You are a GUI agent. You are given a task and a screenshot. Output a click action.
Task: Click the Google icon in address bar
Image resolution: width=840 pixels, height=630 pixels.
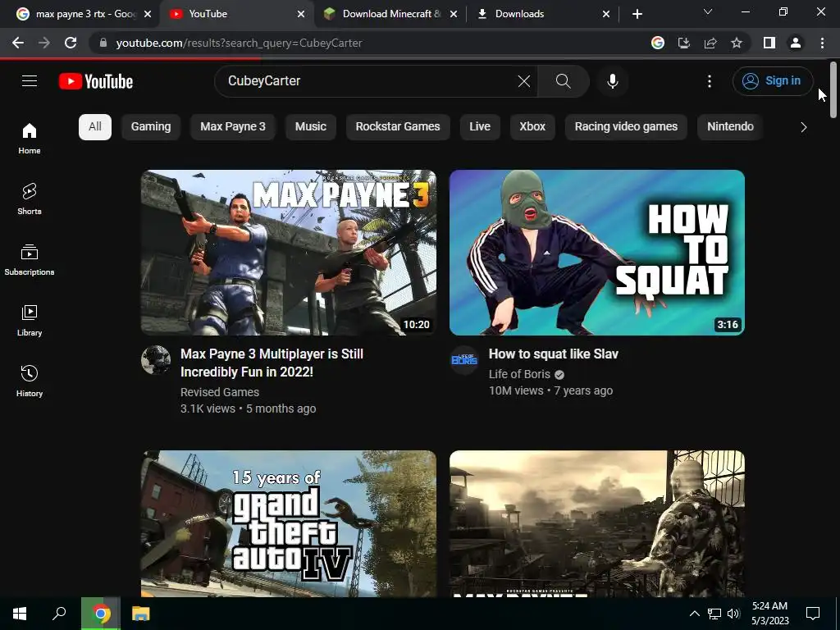pos(658,43)
